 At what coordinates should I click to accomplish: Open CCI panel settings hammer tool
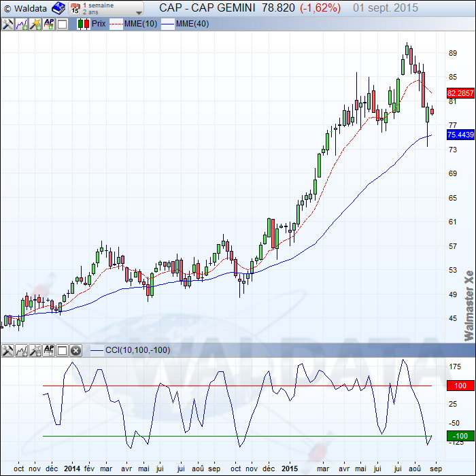point(7,350)
